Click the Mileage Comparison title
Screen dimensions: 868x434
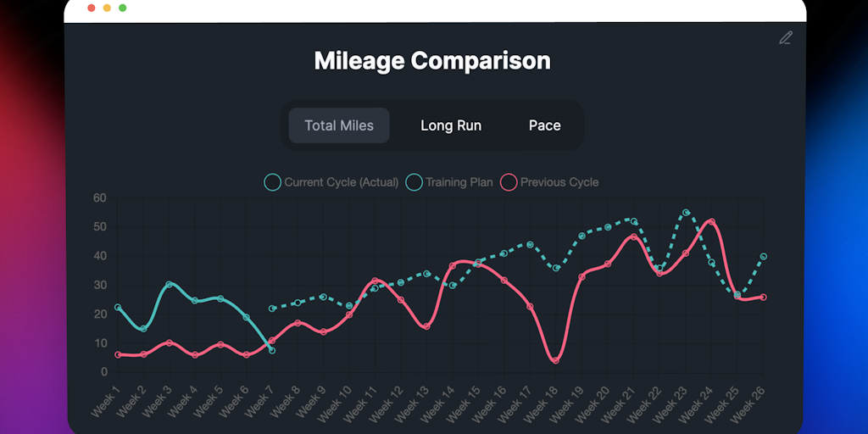click(x=432, y=61)
